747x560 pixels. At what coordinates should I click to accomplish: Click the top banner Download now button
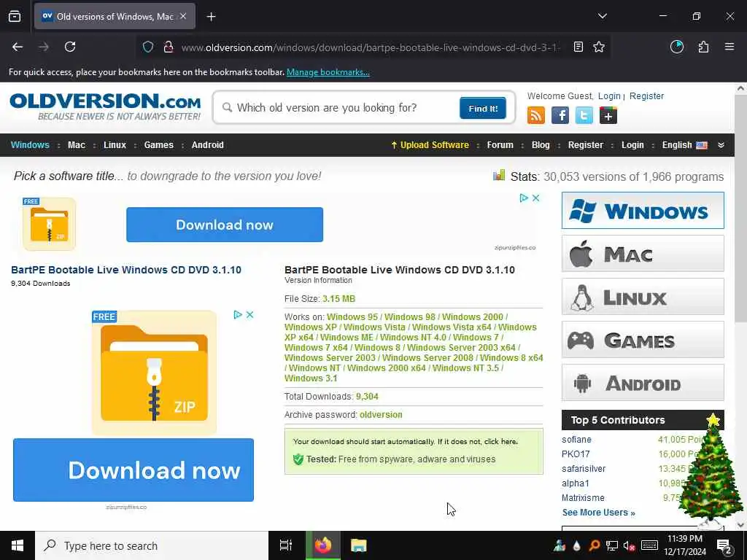[x=225, y=225]
